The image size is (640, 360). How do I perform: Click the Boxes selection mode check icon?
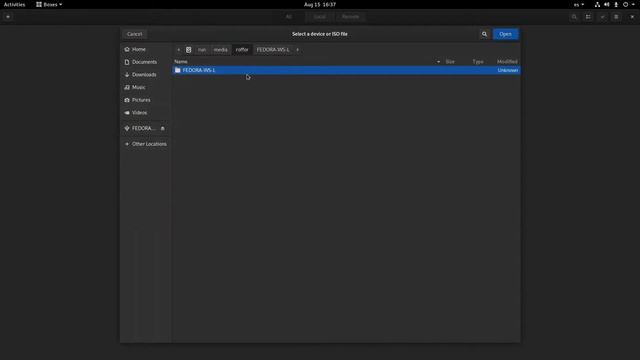(x=602, y=17)
